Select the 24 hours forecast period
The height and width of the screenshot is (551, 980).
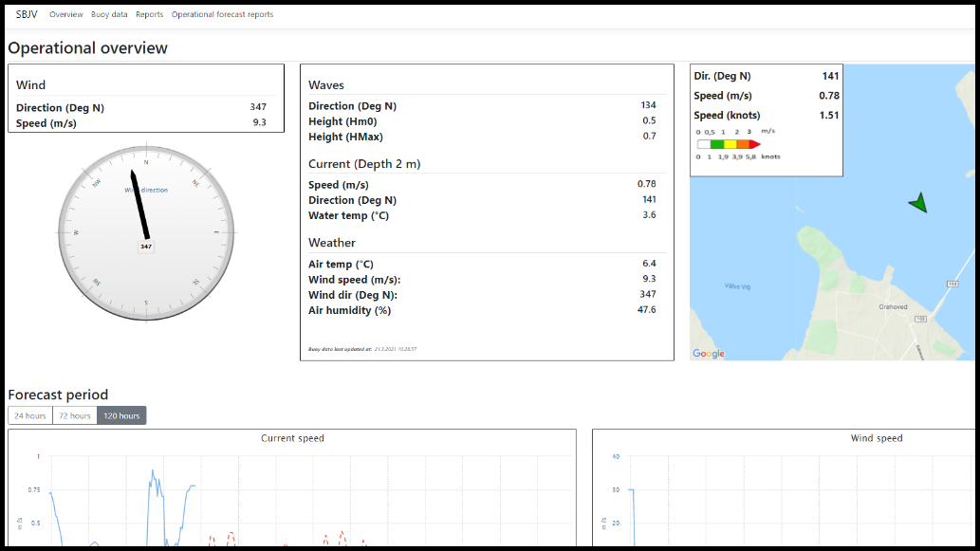pos(30,415)
